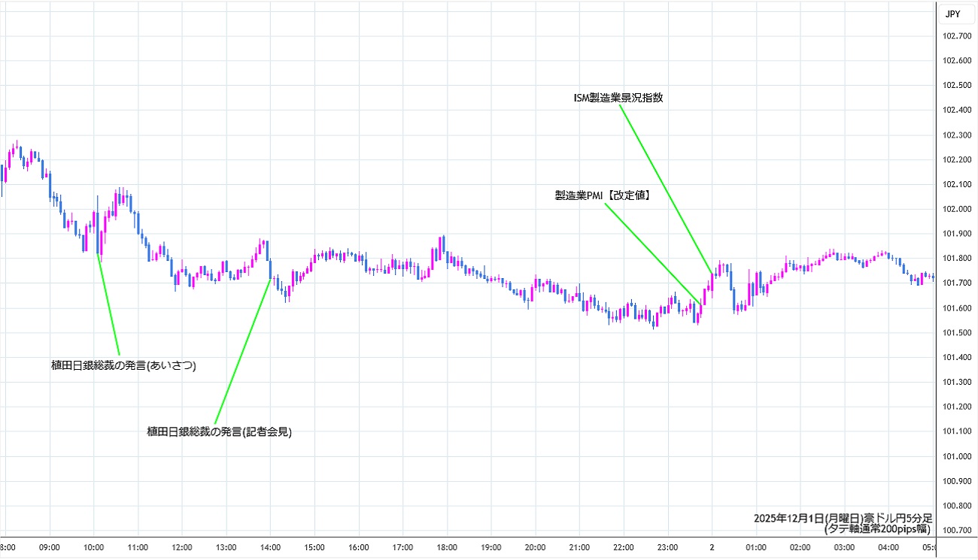Click the 製造業PMI【改定値】 annotation text

pyautogui.click(x=603, y=195)
